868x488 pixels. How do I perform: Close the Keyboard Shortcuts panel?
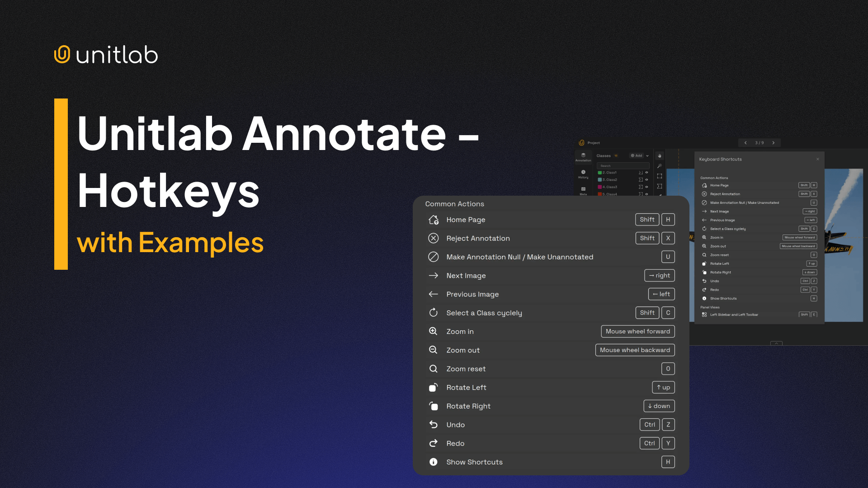[x=817, y=159]
